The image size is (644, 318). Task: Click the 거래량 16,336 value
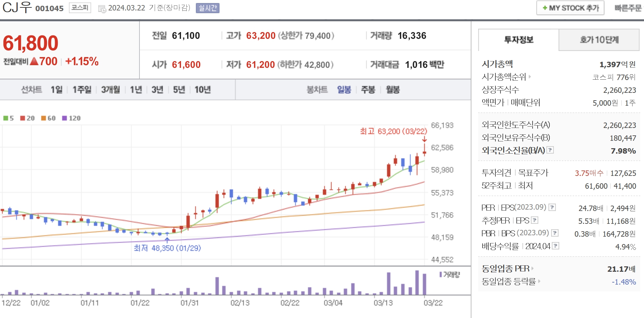pyautogui.click(x=412, y=35)
